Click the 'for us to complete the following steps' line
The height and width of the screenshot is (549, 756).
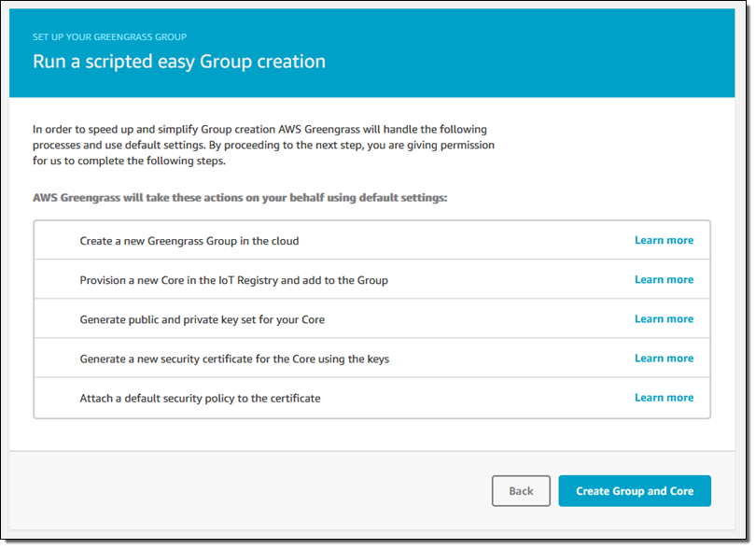129,161
